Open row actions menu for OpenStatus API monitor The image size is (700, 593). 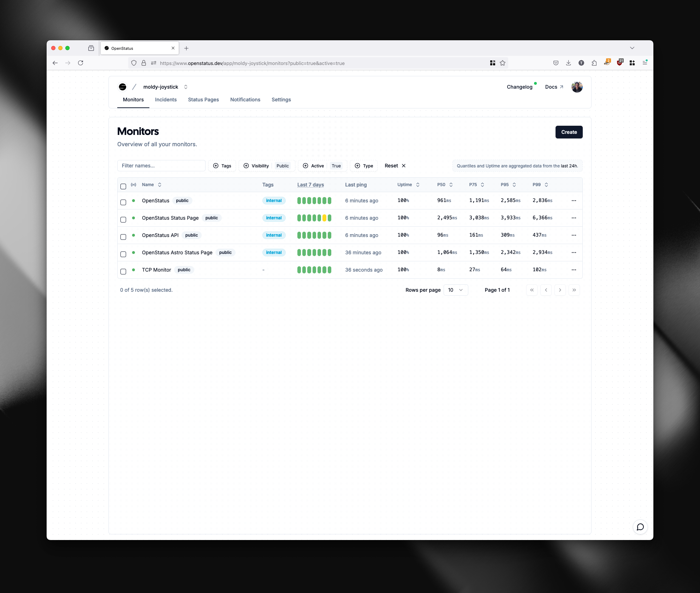[x=574, y=235]
